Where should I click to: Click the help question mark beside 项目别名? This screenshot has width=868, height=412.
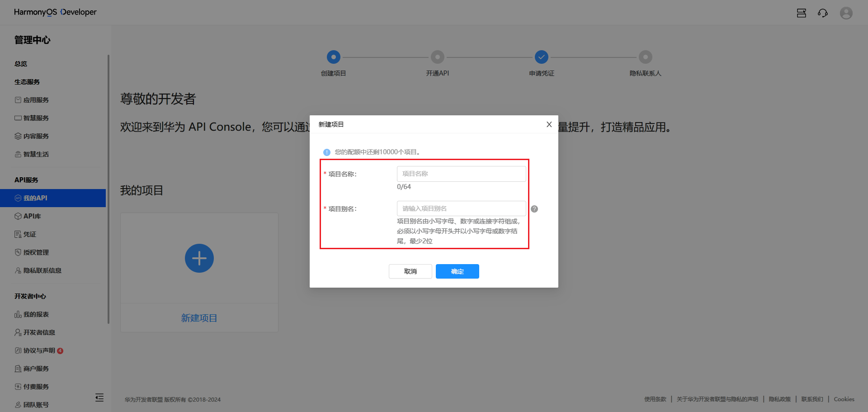tap(534, 209)
